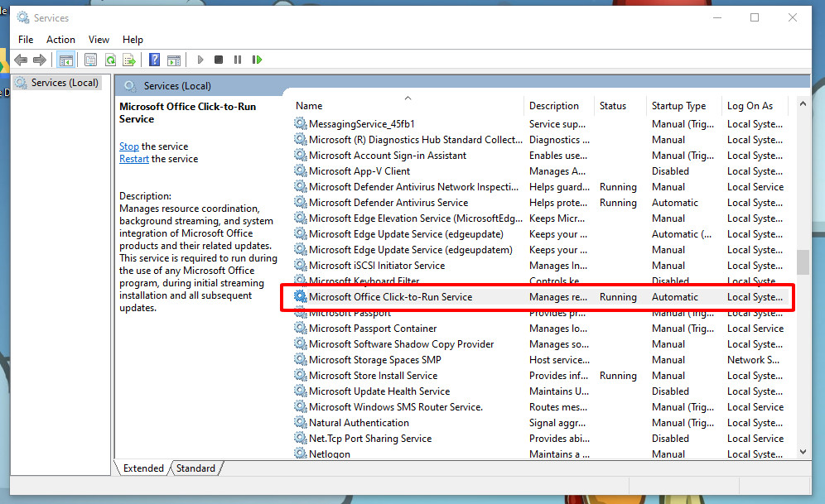
Task: Stop the service with the square icon
Action: pos(219,59)
